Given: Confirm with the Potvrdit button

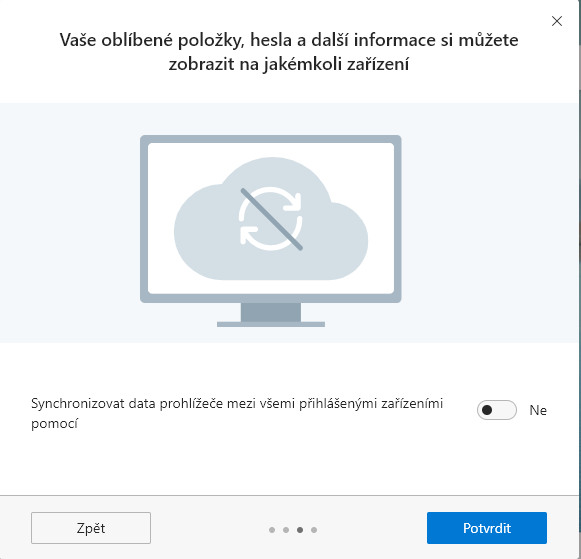Looking at the screenshot, I should pyautogui.click(x=487, y=528).
